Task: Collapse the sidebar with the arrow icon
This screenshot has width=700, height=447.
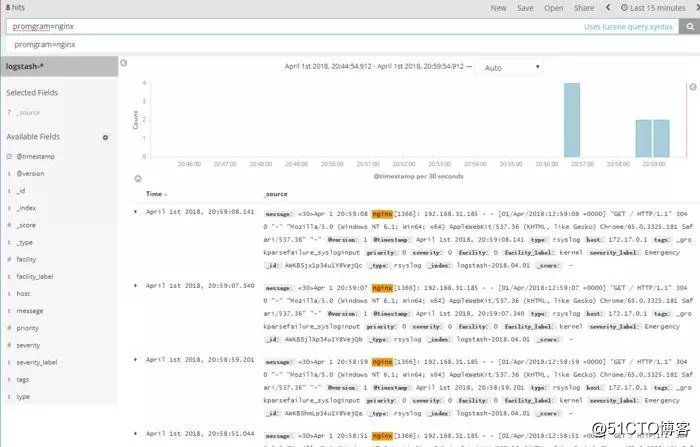Action: (x=124, y=63)
